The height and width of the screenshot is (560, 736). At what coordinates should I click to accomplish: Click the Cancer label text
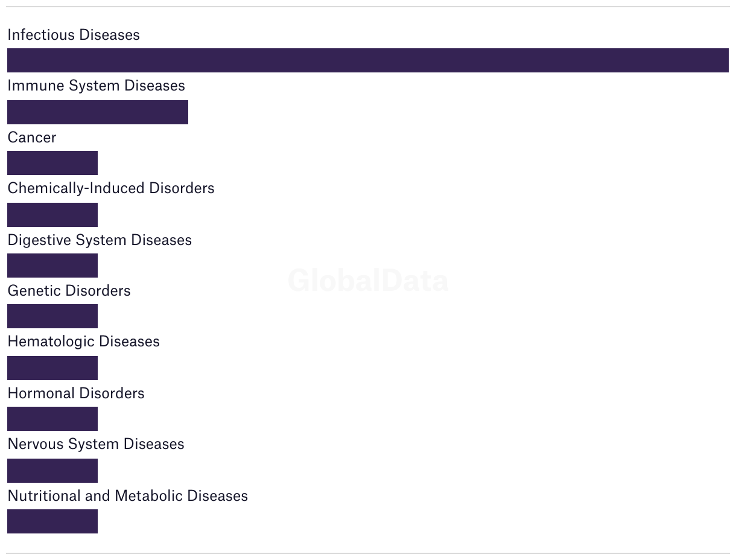click(x=32, y=138)
